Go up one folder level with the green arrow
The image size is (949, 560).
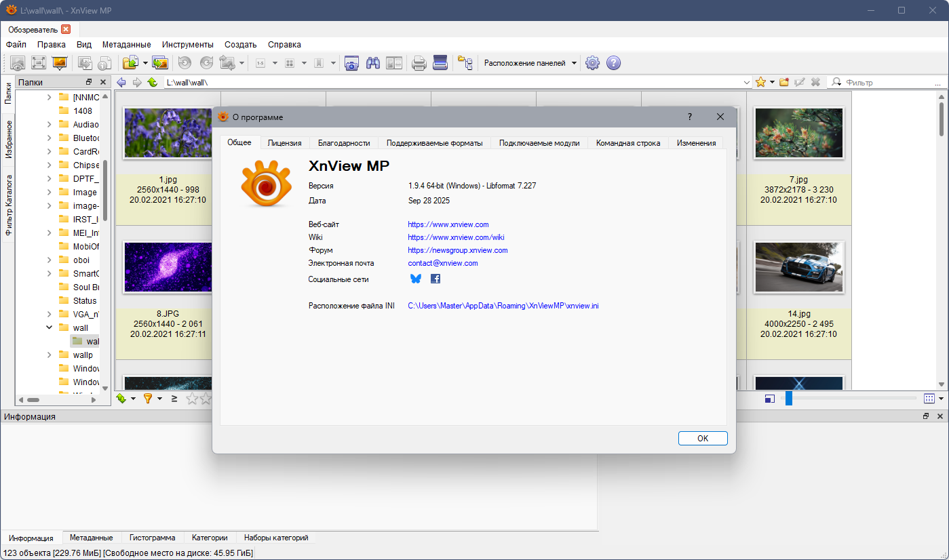[153, 82]
